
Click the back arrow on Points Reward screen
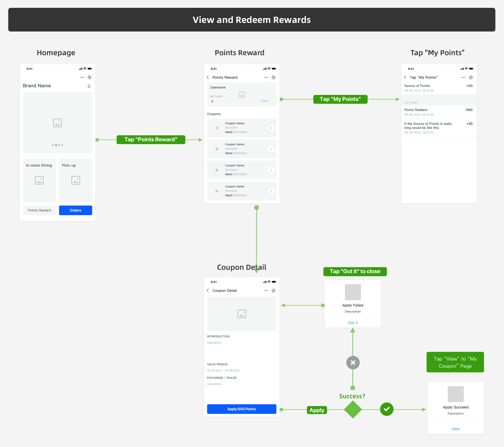[208, 77]
